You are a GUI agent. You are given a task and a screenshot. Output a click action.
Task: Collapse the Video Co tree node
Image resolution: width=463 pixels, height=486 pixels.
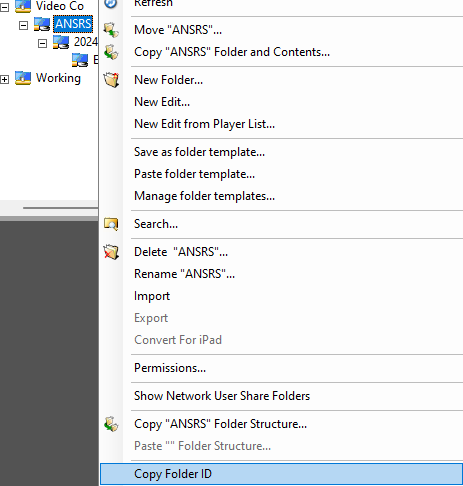pos(5,7)
